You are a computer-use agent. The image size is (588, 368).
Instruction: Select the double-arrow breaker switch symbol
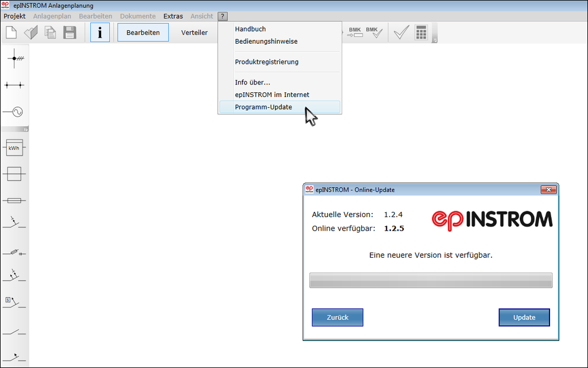(14, 276)
